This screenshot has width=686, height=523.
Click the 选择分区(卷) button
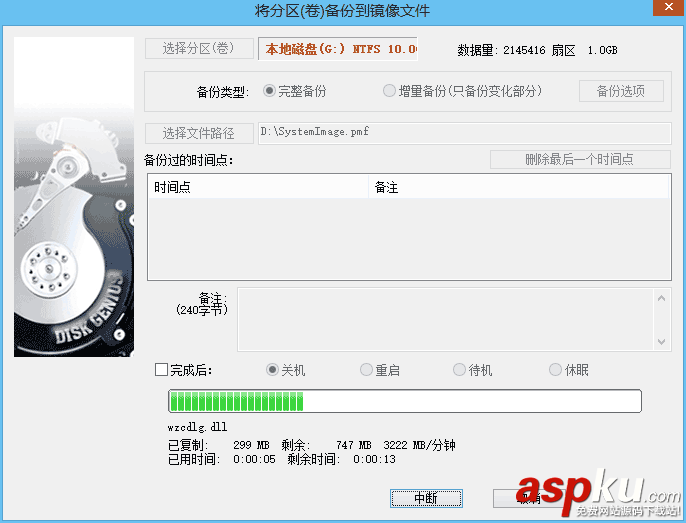click(199, 49)
